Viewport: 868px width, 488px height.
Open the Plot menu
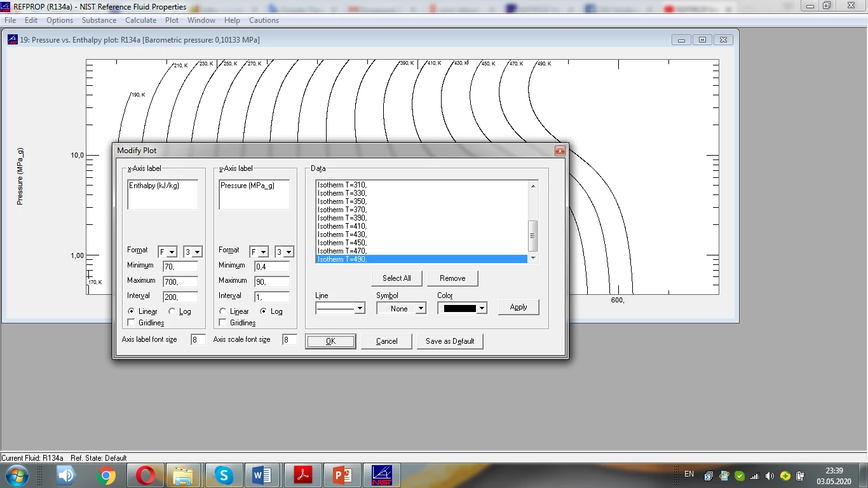[172, 20]
